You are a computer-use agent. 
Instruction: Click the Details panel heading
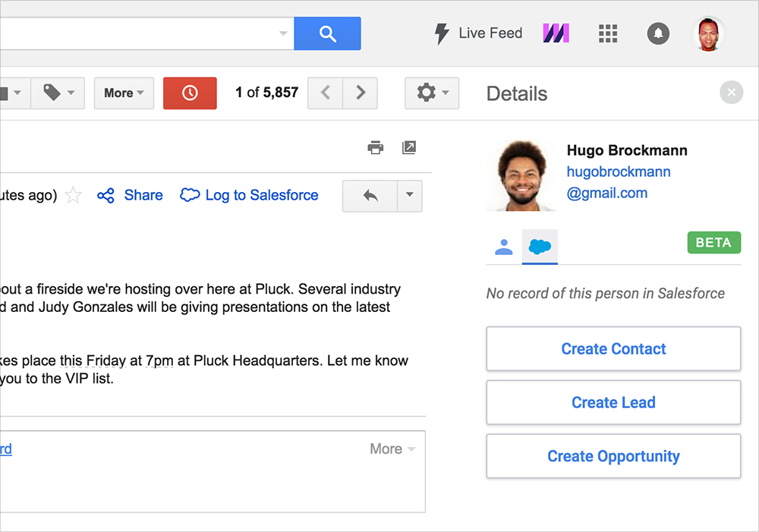(x=516, y=93)
